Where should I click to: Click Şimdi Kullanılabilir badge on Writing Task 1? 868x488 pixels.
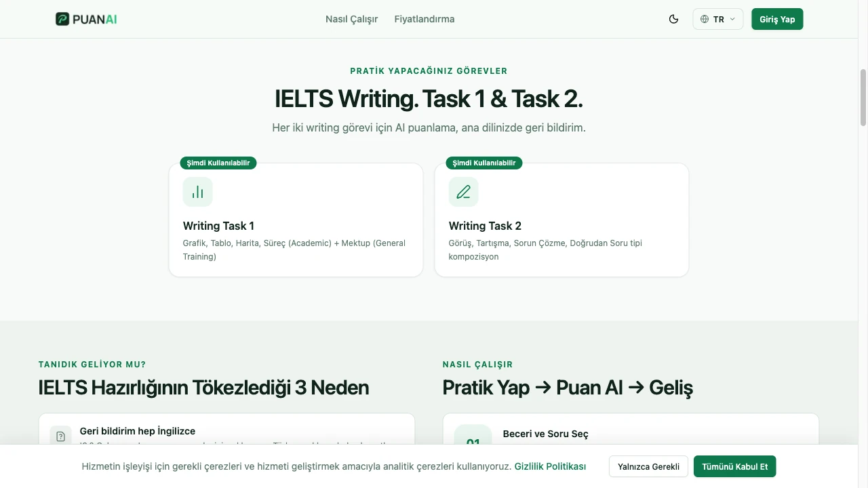tap(218, 163)
